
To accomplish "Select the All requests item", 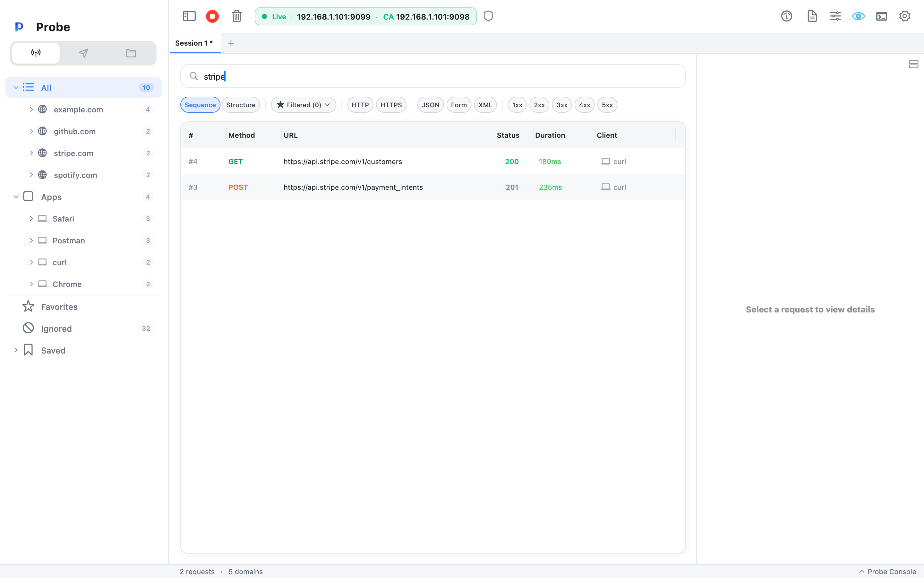I will pos(83,88).
